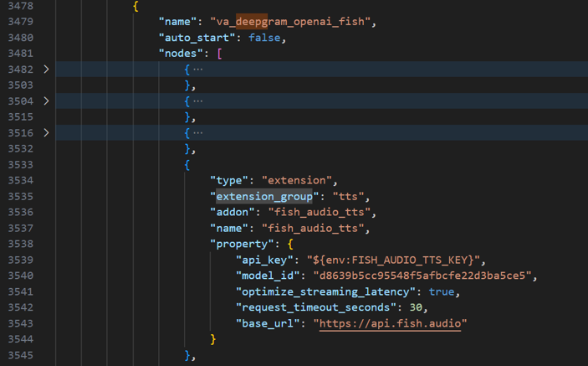This screenshot has height=366, width=588.
Task: Click the closing brace on line 3532
Action: tap(187, 149)
